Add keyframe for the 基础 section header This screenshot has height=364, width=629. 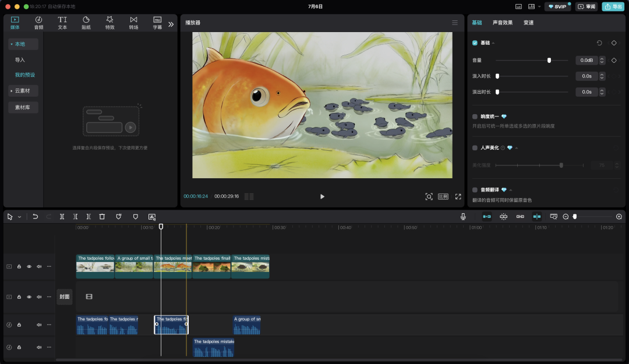pos(614,43)
